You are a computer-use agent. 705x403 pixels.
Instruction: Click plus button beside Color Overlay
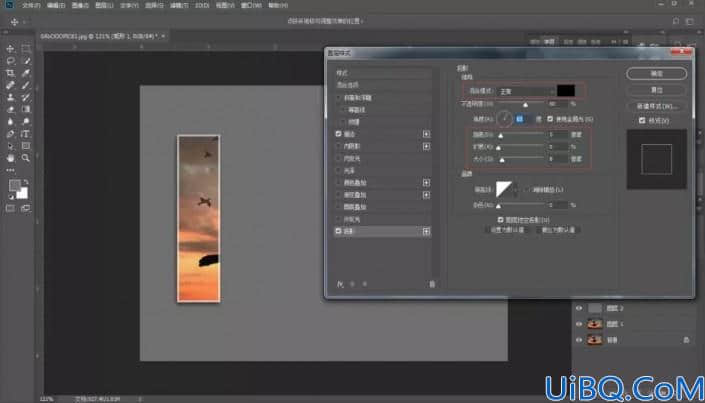point(426,183)
